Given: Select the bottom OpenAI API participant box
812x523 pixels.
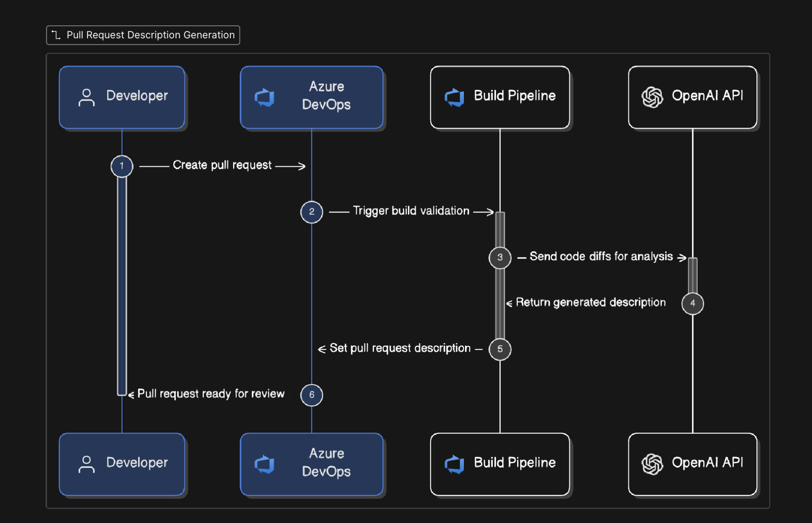Looking at the screenshot, I should (693, 464).
